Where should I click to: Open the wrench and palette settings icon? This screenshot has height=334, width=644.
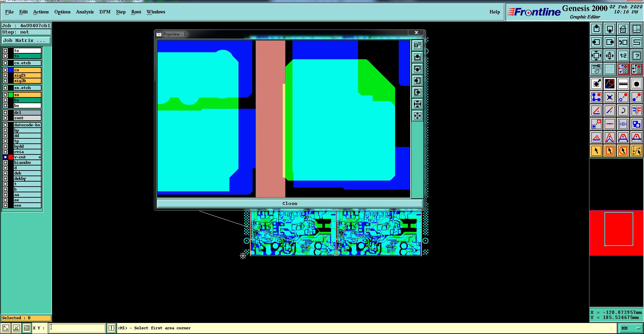[596, 69]
